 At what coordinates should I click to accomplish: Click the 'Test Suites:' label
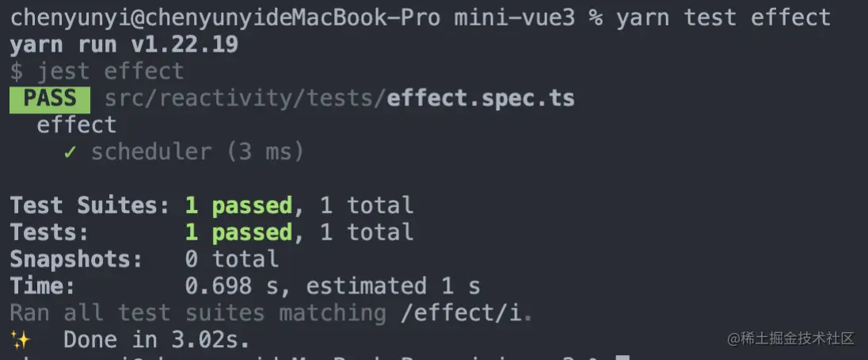pyautogui.click(x=89, y=205)
